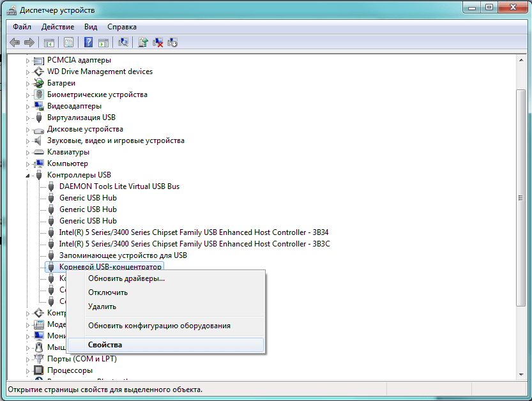Scan for hardware changes toolbar icon
The width and height of the screenshot is (532, 401).
(x=123, y=42)
